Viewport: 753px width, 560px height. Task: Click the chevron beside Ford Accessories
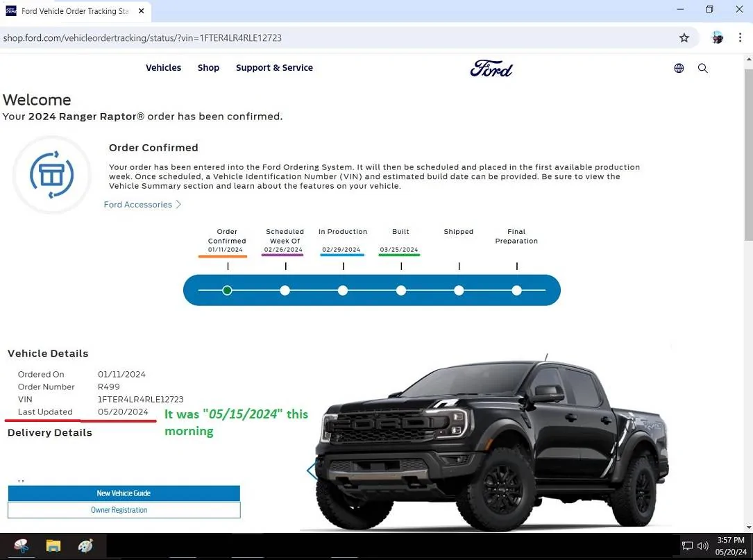[x=178, y=205]
